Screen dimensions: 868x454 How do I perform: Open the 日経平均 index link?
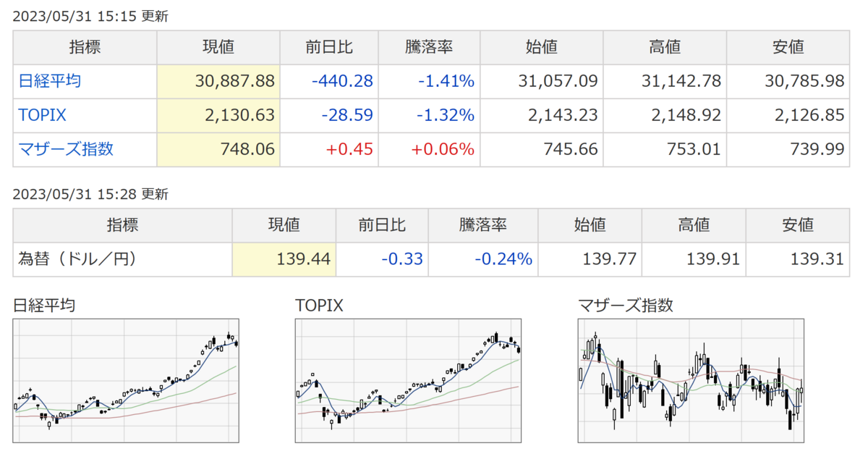50,80
